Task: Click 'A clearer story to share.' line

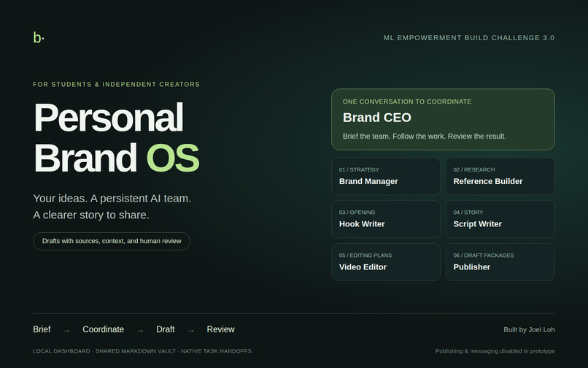Action: tap(91, 215)
